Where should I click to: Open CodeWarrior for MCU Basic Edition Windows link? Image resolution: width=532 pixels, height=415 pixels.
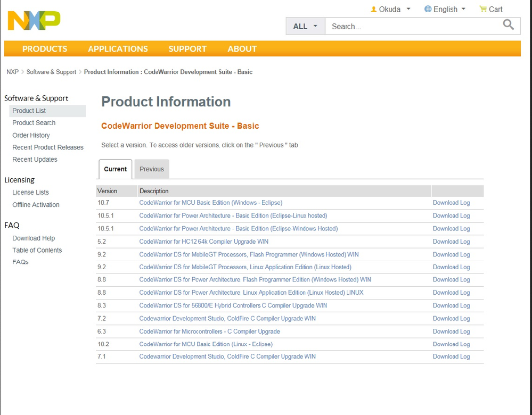point(210,203)
